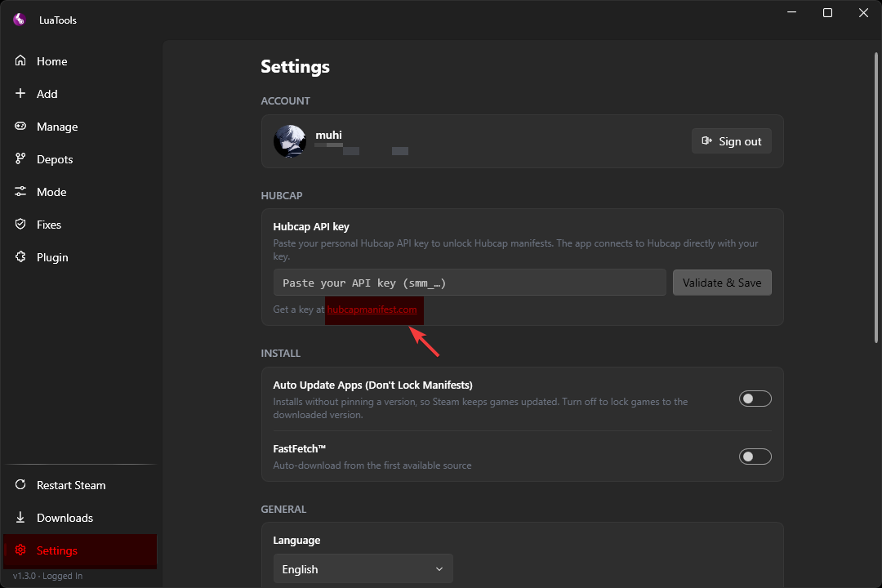Click the Plugin puzzle icon
Screen dimensions: 882x588
(20, 256)
